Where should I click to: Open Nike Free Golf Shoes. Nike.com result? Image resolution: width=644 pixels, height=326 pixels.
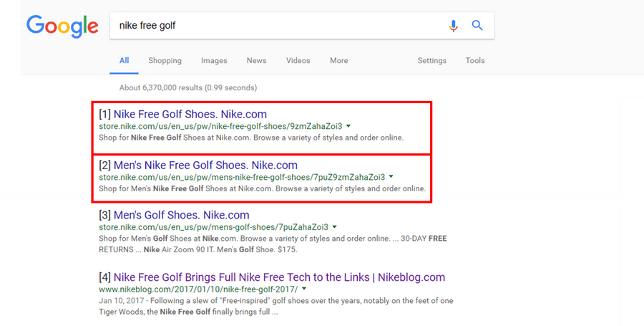[x=190, y=115]
